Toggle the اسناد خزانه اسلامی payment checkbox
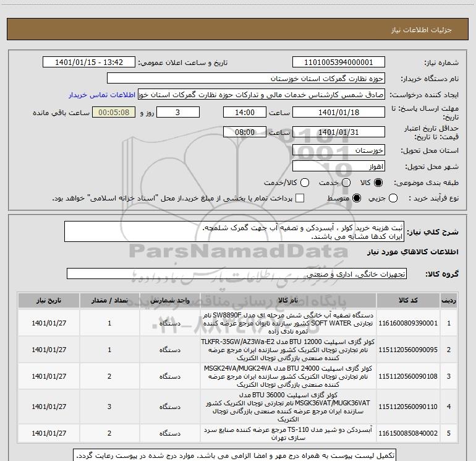Image resolution: width=476 pixels, height=461 pixels. tap(300, 198)
